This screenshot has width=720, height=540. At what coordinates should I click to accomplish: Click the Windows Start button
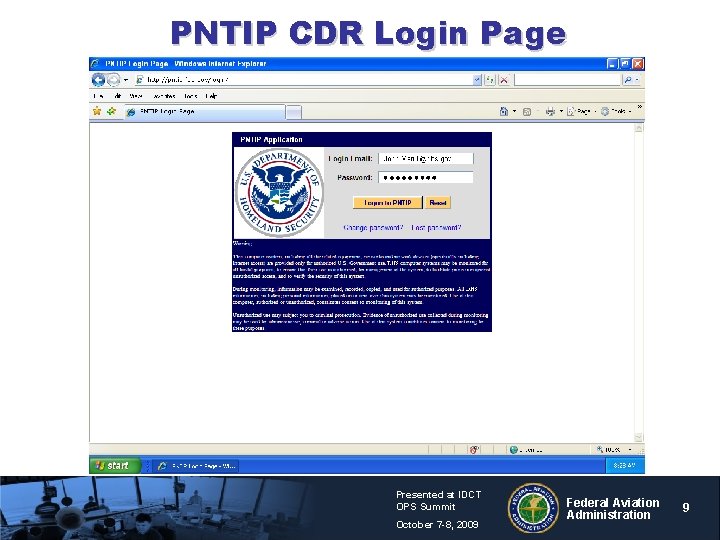point(115,466)
